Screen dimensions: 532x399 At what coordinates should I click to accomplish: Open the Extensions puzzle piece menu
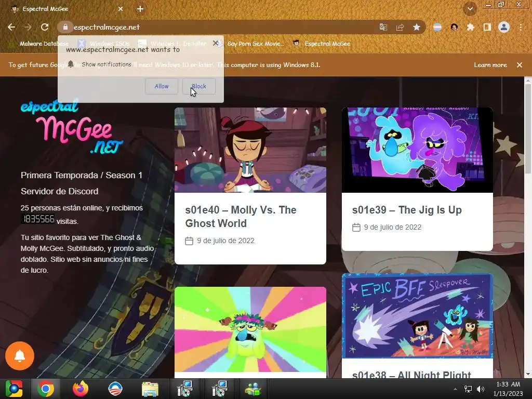tap(471, 27)
